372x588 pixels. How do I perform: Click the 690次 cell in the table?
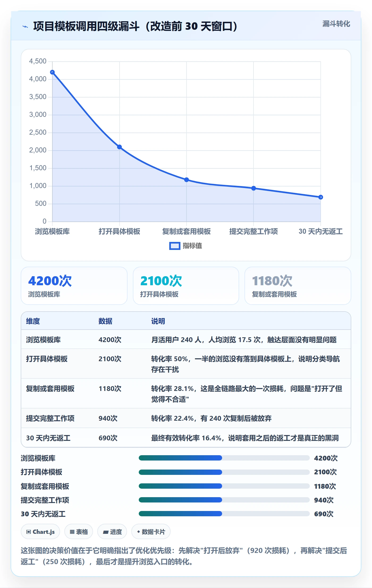coord(108,438)
